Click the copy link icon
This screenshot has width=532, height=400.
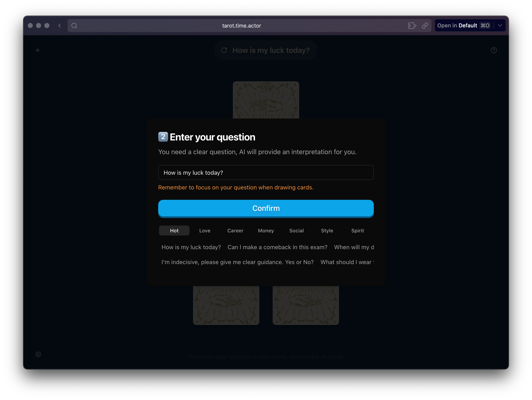click(425, 26)
